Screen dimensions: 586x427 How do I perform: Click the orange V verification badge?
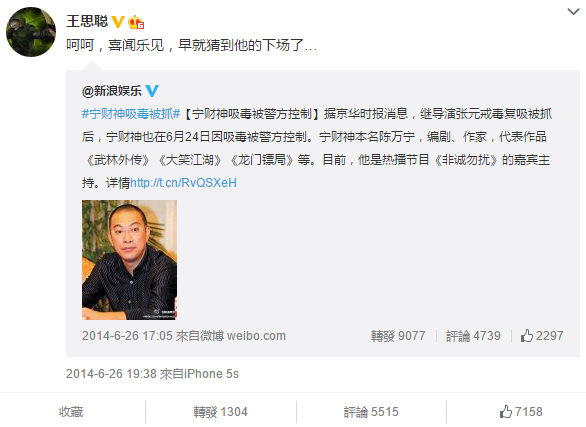[118, 22]
